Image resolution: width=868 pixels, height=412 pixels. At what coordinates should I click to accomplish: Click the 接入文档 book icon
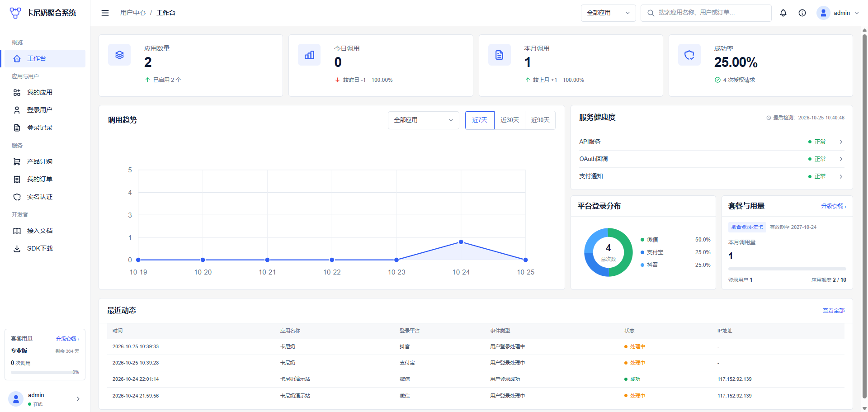tap(17, 231)
